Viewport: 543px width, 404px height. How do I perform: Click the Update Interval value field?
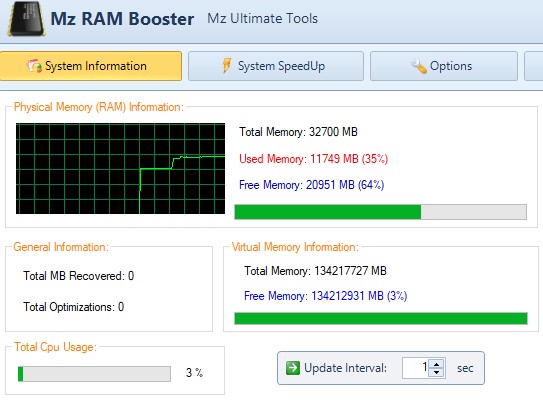(x=416, y=368)
